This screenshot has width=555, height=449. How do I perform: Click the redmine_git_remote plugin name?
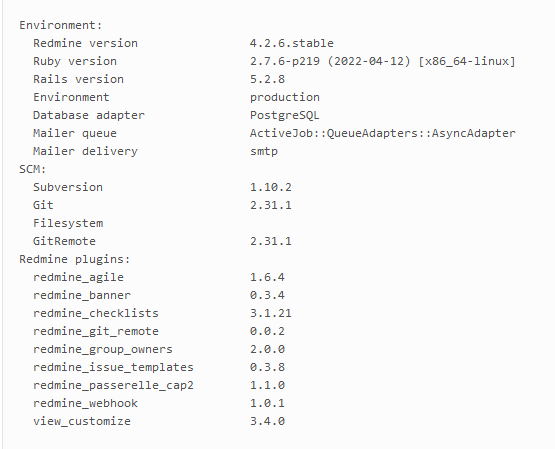click(x=96, y=331)
